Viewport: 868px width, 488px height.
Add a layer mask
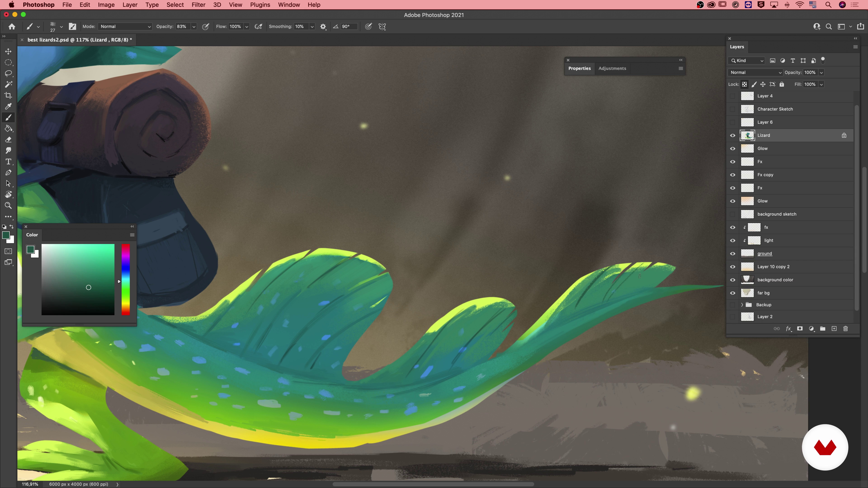[800, 329]
